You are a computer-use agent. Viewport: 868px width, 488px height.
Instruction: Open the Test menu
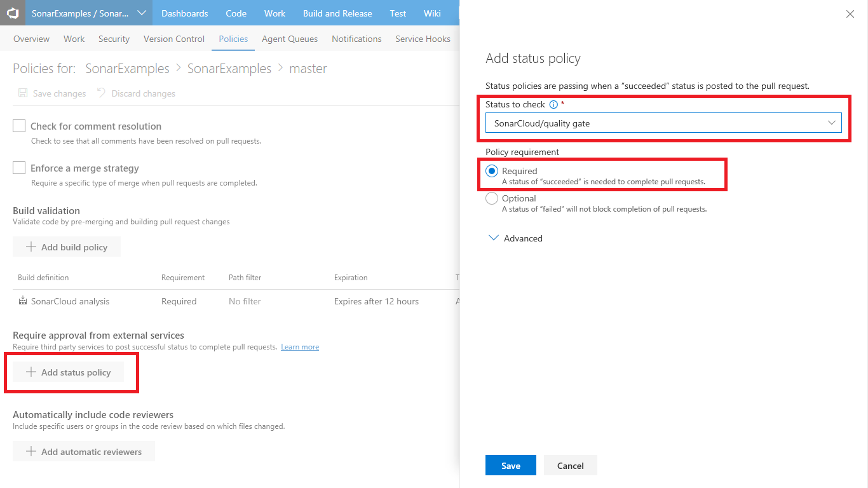398,13
